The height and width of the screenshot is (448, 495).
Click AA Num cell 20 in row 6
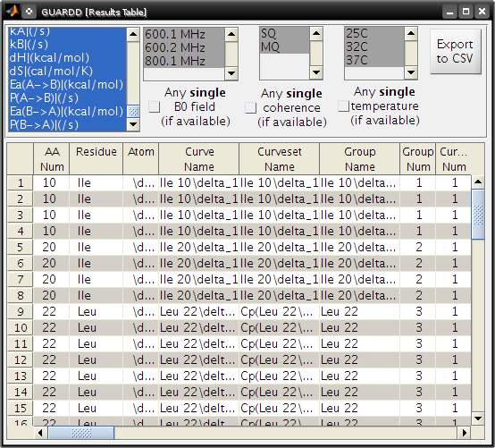click(x=52, y=263)
